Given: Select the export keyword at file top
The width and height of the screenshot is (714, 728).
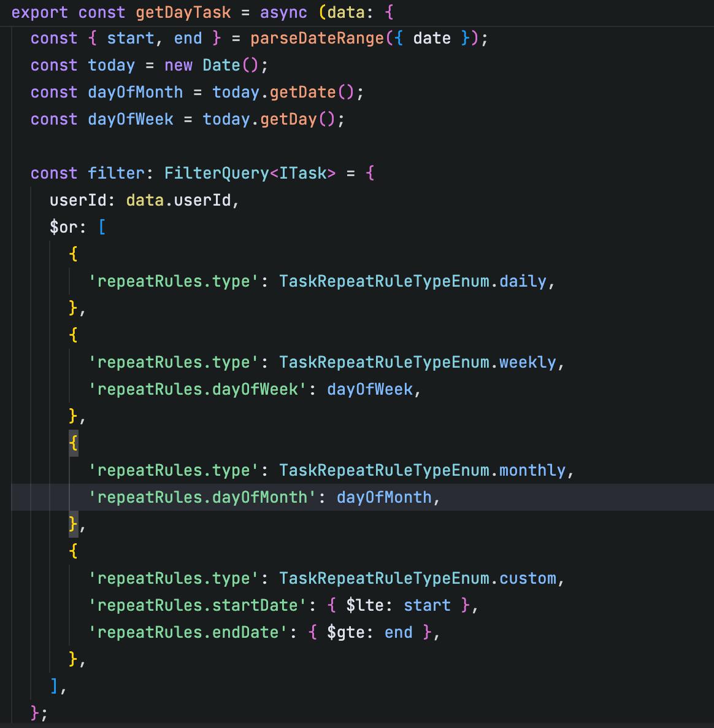Looking at the screenshot, I should 39,12.
